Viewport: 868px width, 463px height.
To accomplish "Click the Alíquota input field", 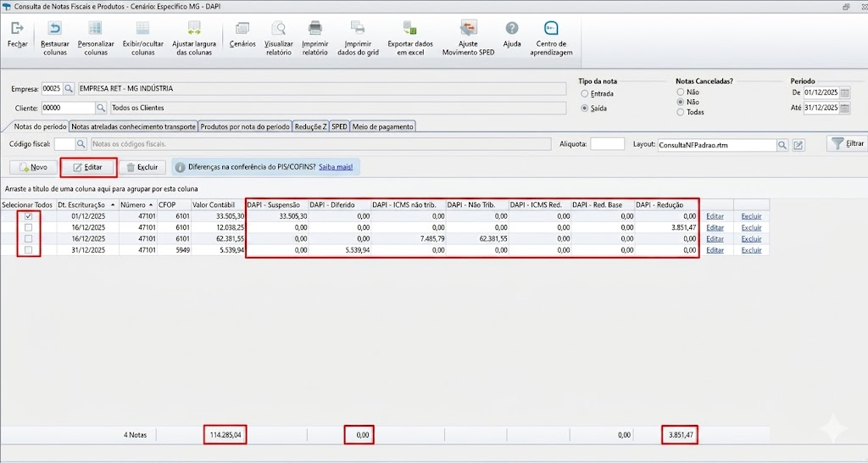I will [x=607, y=144].
